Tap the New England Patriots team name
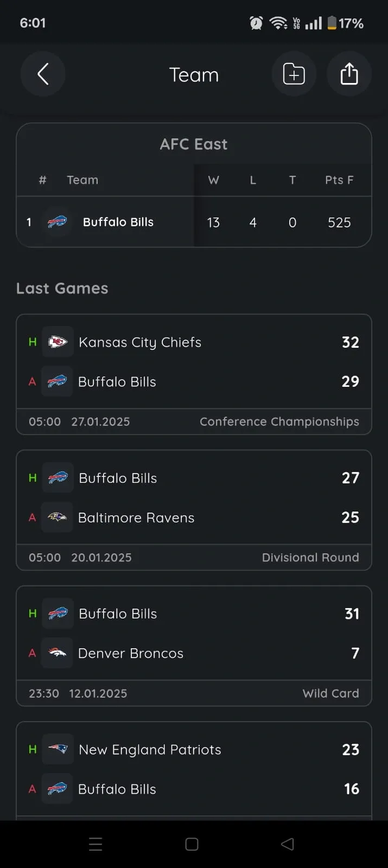 pyautogui.click(x=150, y=750)
